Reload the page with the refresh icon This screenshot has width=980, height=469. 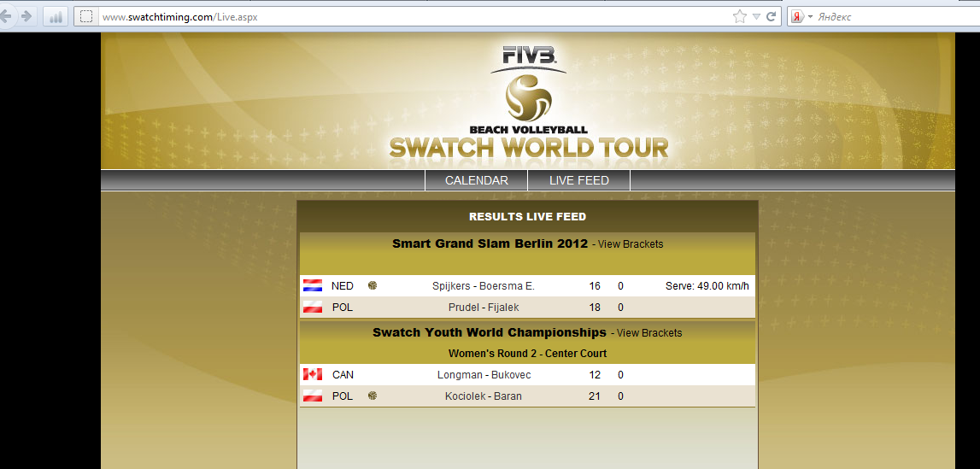click(x=772, y=17)
